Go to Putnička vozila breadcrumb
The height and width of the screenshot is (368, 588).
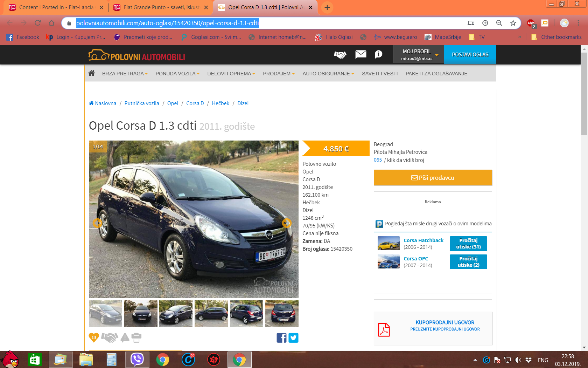[142, 103]
